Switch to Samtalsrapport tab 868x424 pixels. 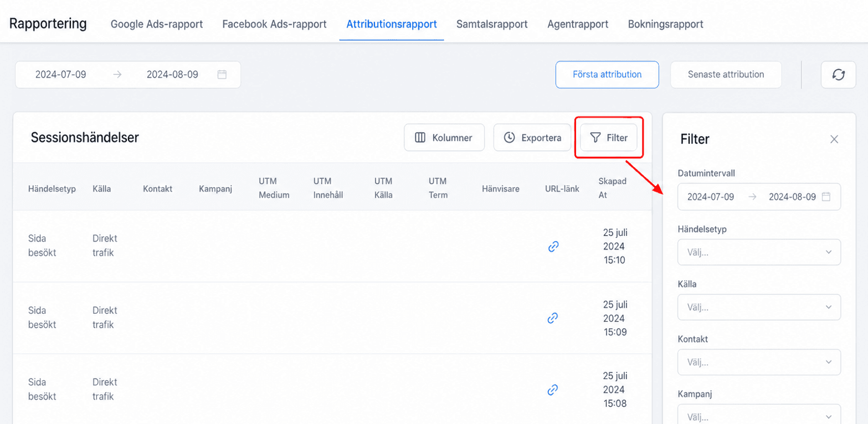pos(492,24)
